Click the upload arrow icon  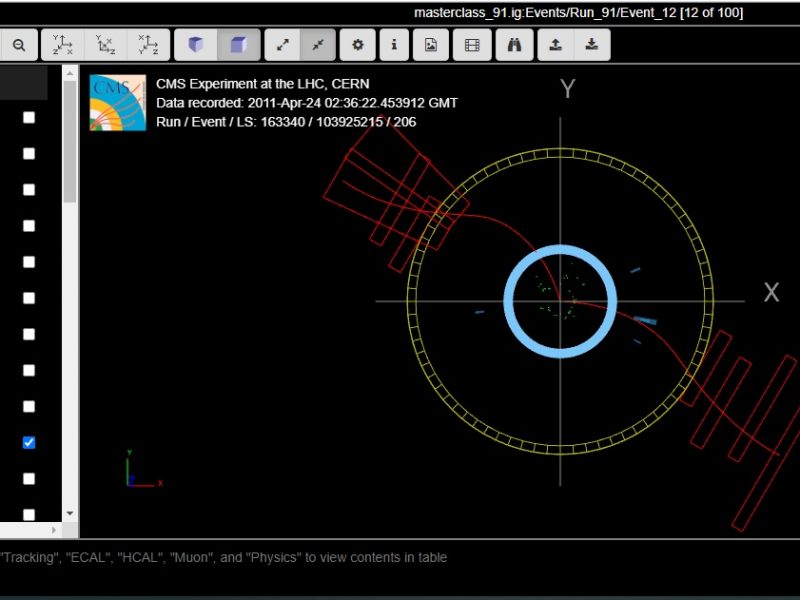(556, 45)
